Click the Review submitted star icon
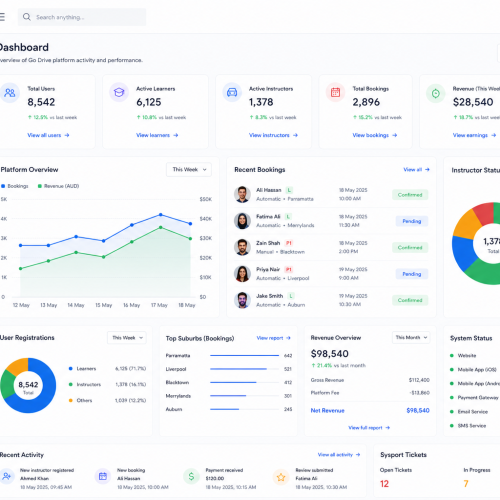The height and width of the screenshot is (500, 500). [x=281, y=477]
